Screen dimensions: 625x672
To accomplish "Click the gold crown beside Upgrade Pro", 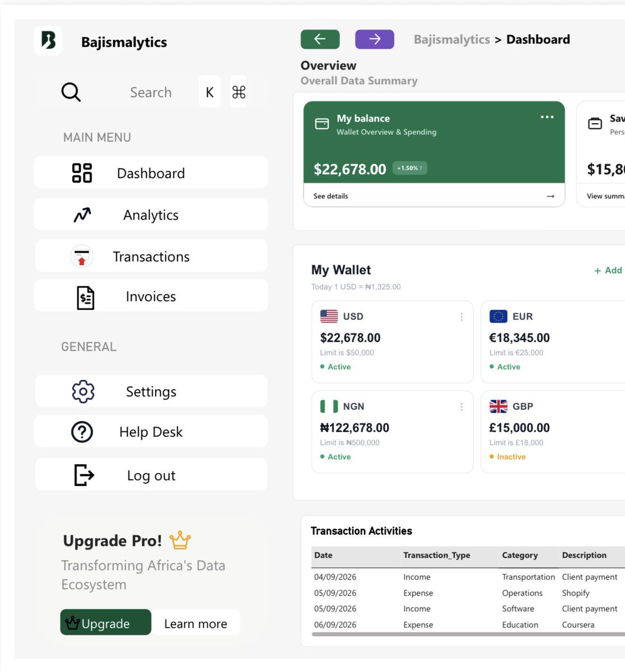I will [x=180, y=540].
